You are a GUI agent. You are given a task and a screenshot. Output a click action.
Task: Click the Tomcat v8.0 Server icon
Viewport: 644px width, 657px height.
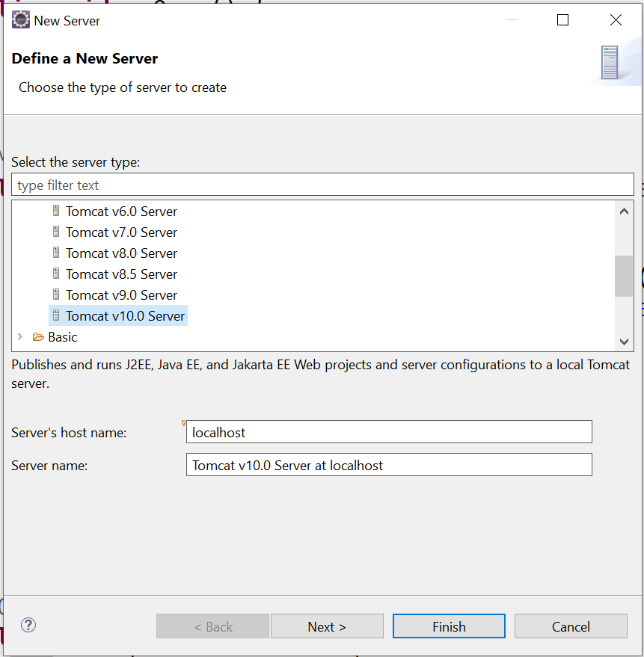click(x=56, y=253)
